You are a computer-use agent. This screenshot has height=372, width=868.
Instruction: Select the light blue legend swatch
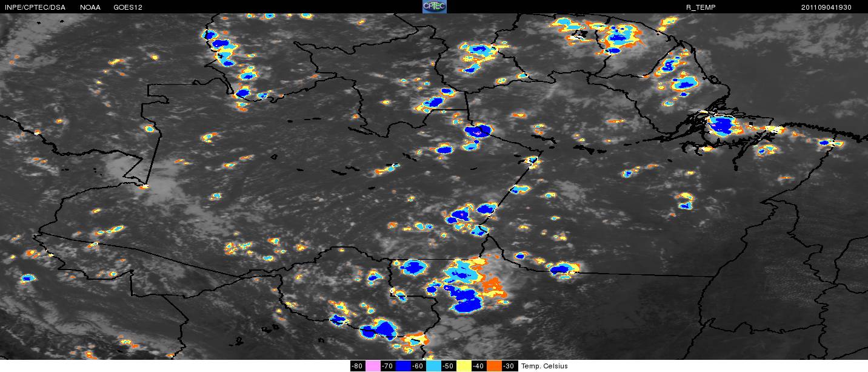click(x=433, y=366)
